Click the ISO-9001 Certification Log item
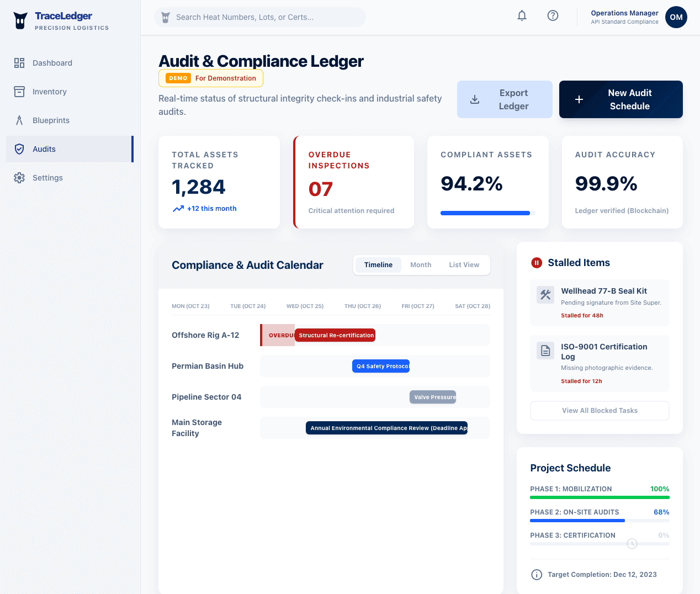This screenshot has height=594, width=700. point(600,363)
